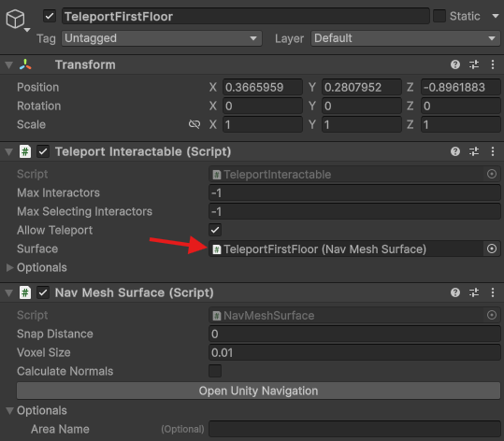The image size is (504, 441).
Task: Uncheck the Allow Teleport checkbox
Action: 215,230
